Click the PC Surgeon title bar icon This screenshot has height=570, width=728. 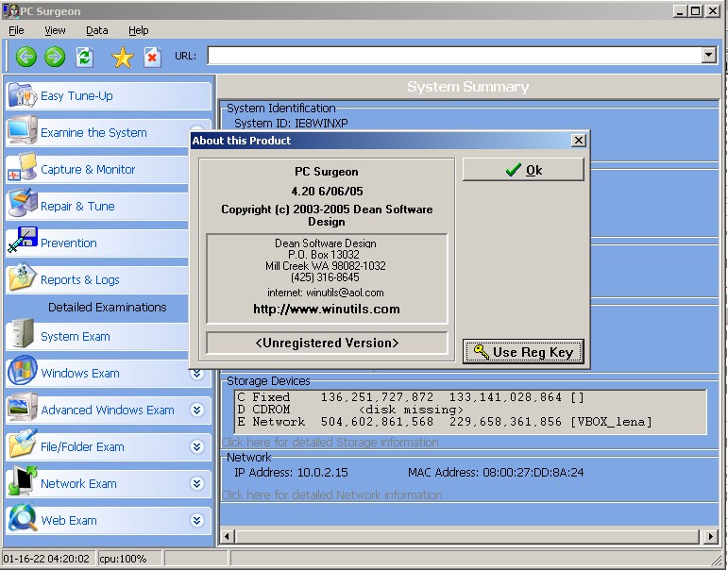click(x=10, y=11)
